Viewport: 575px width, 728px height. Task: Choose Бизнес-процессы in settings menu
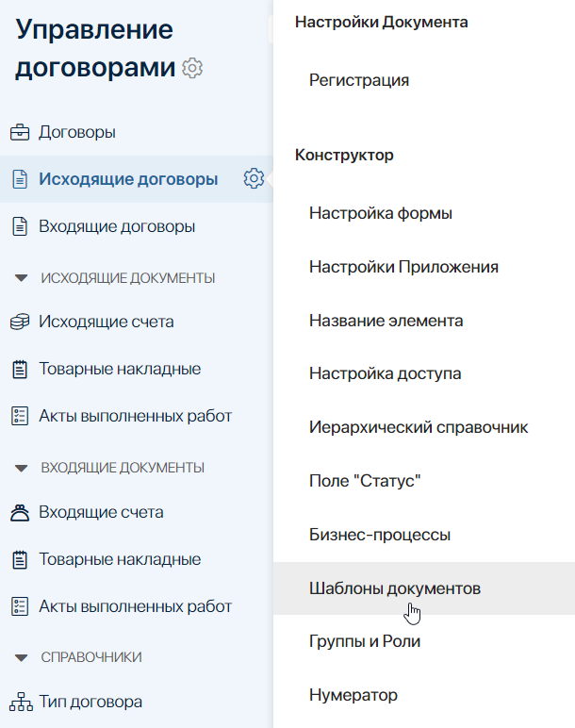(380, 535)
